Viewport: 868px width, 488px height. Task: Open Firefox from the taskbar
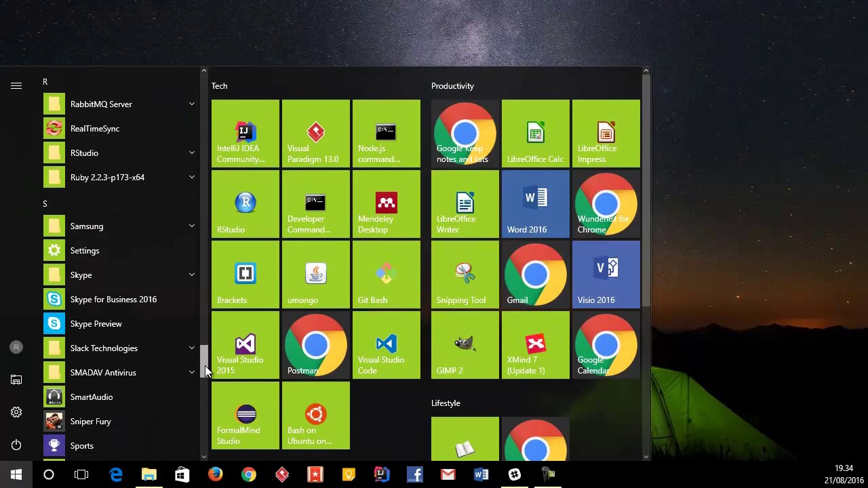(216, 474)
